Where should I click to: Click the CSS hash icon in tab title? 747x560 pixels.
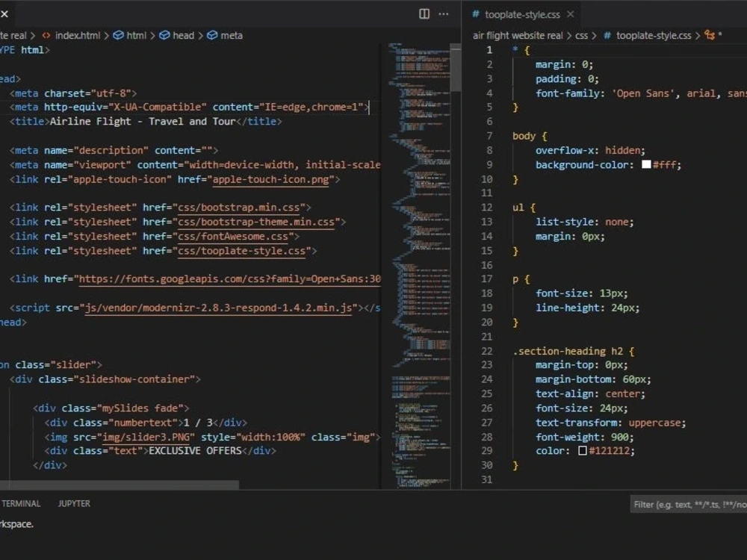[475, 14]
